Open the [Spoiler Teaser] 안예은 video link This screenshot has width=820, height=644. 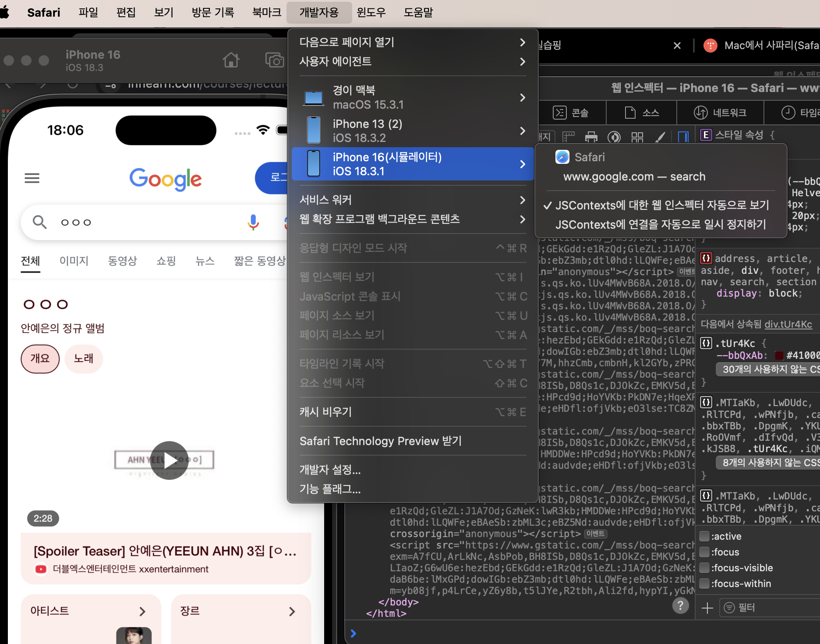coord(165,551)
